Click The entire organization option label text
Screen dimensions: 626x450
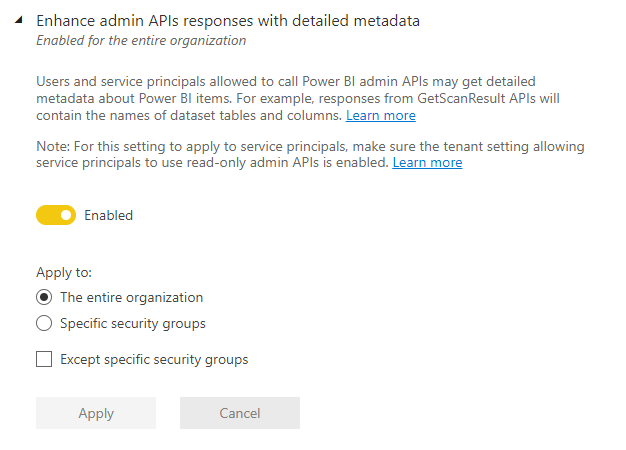coord(131,297)
